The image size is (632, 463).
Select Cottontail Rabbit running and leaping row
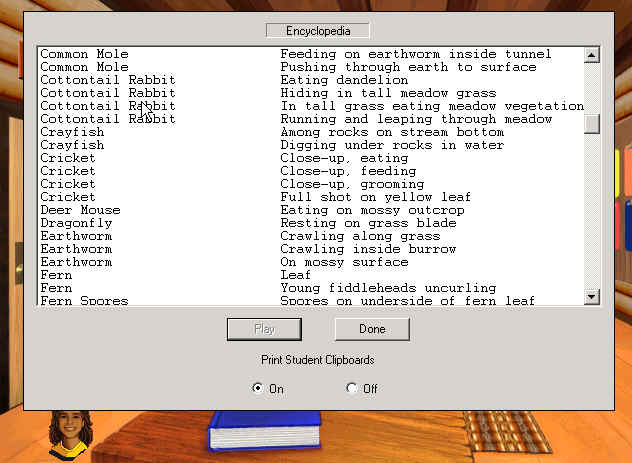point(311,119)
